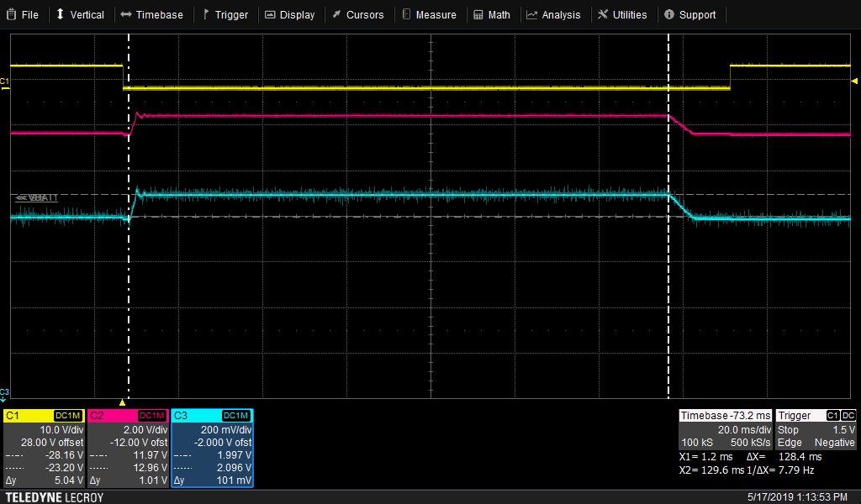Click the 10.0 V/div value in C1

pos(61,429)
